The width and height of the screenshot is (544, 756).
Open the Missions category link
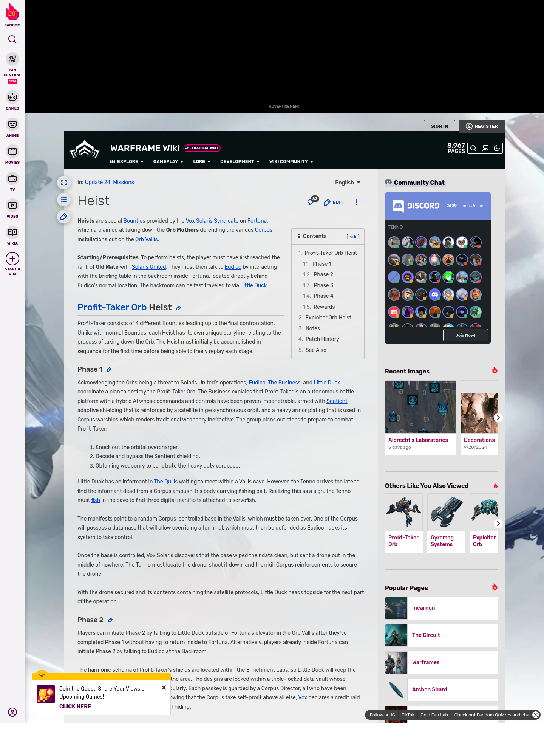point(124,182)
